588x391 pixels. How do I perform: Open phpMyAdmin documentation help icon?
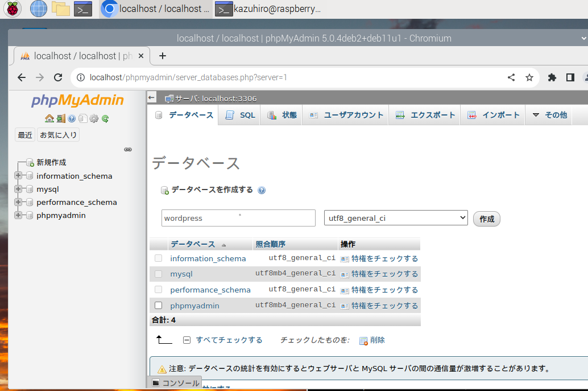[x=72, y=119]
